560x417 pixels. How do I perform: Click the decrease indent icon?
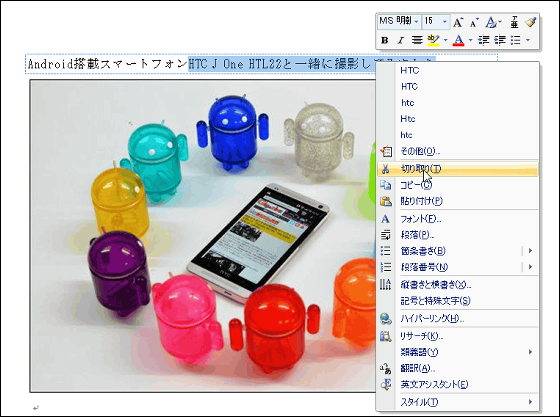(x=484, y=40)
